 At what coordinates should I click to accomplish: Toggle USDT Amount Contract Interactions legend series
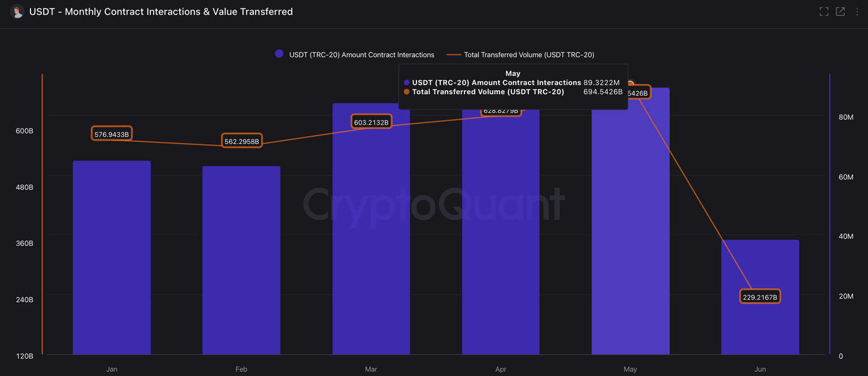(x=355, y=55)
